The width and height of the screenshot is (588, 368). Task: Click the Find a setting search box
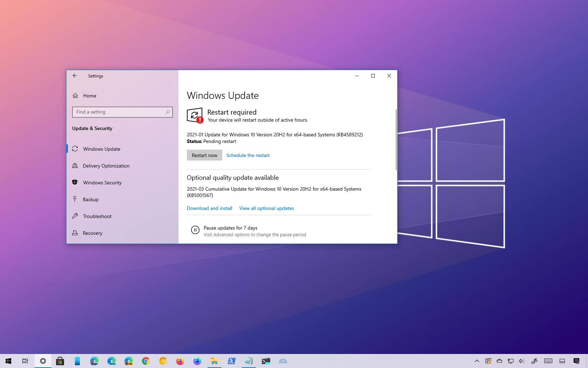122,112
